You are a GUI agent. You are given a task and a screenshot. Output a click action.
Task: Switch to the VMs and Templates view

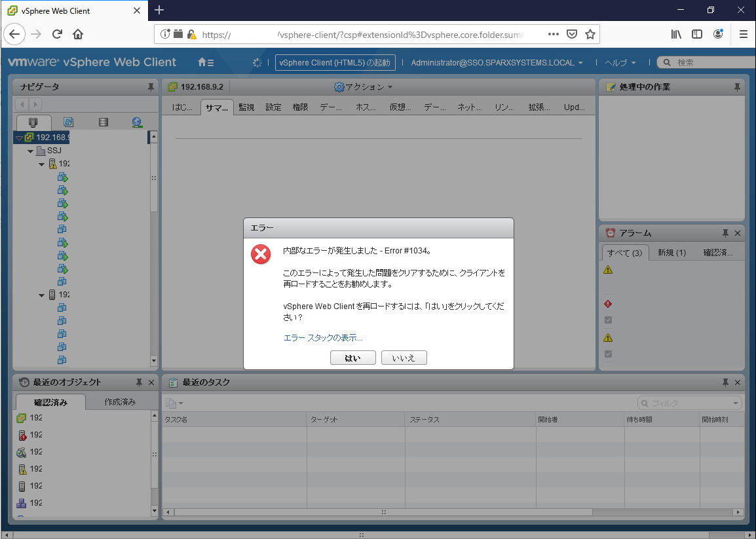click(x=68, y=122)
